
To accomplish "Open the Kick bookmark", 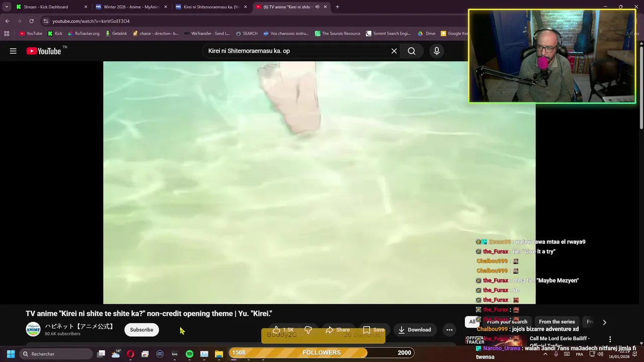I will click(55, 34).
